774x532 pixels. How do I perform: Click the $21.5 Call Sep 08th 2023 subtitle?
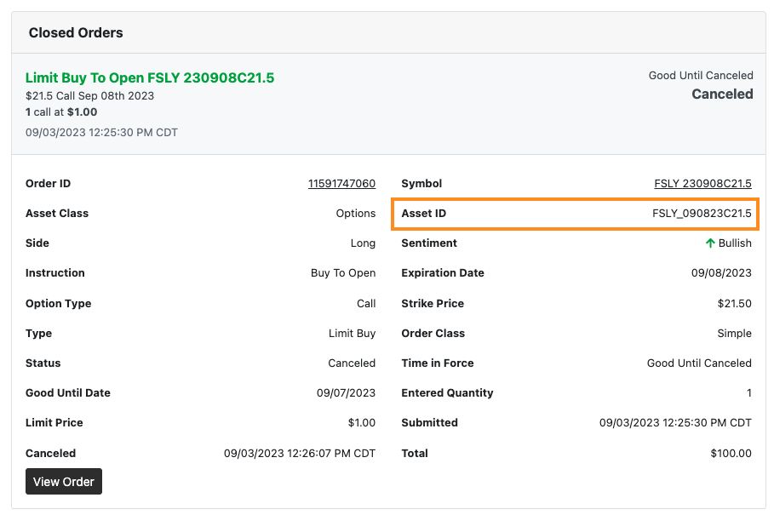click(89, 96)
